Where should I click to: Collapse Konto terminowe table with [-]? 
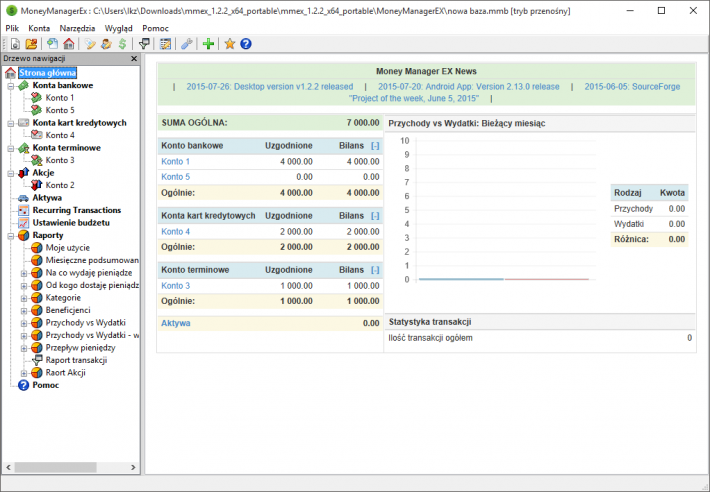[375, 270]
